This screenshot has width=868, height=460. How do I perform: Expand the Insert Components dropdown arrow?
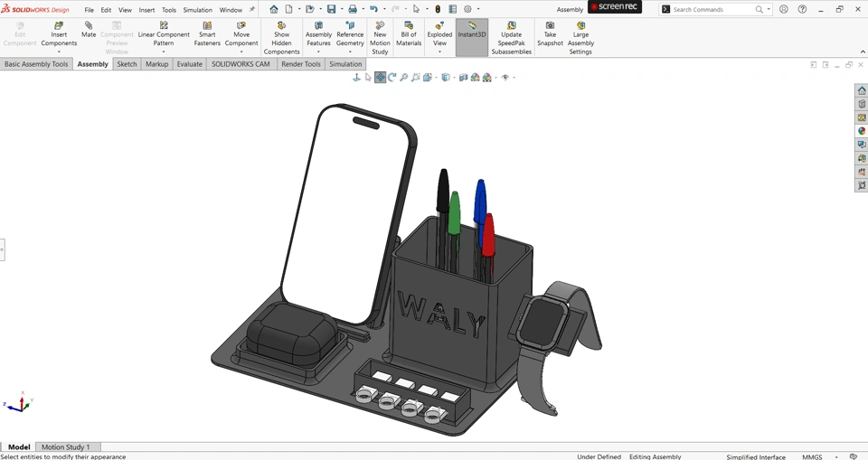coord(59,52)
